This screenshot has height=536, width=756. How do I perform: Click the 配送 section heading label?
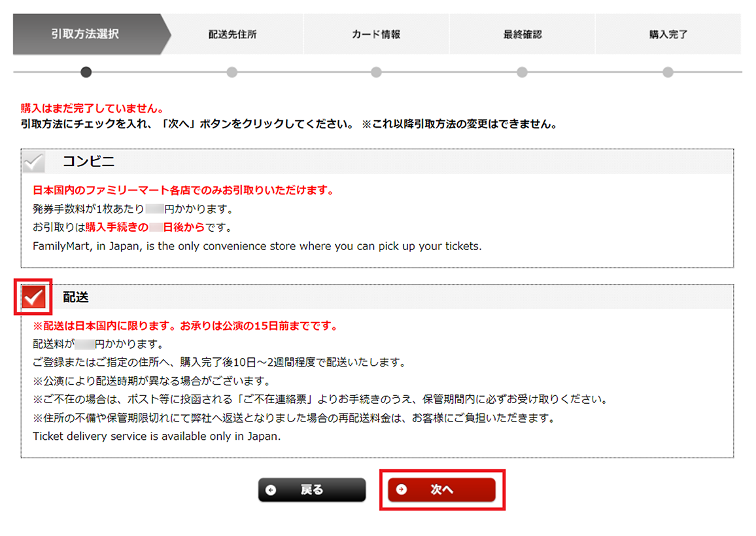75,297
